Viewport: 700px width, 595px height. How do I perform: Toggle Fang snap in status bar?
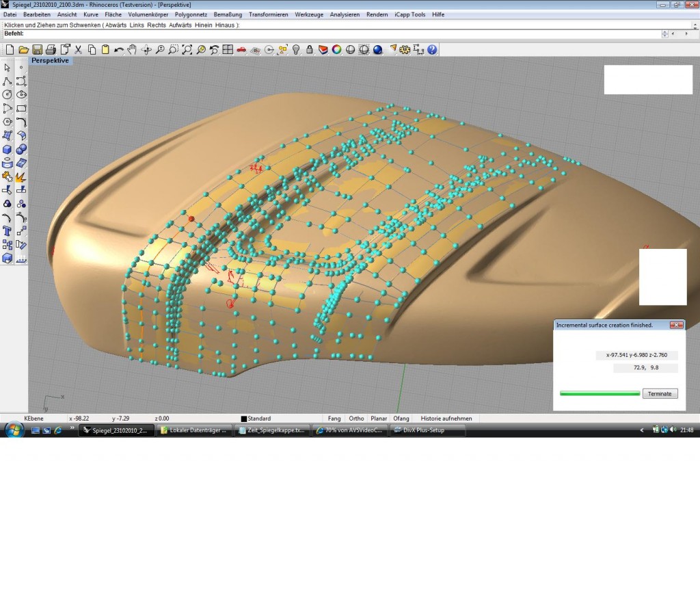coord(334,419)
